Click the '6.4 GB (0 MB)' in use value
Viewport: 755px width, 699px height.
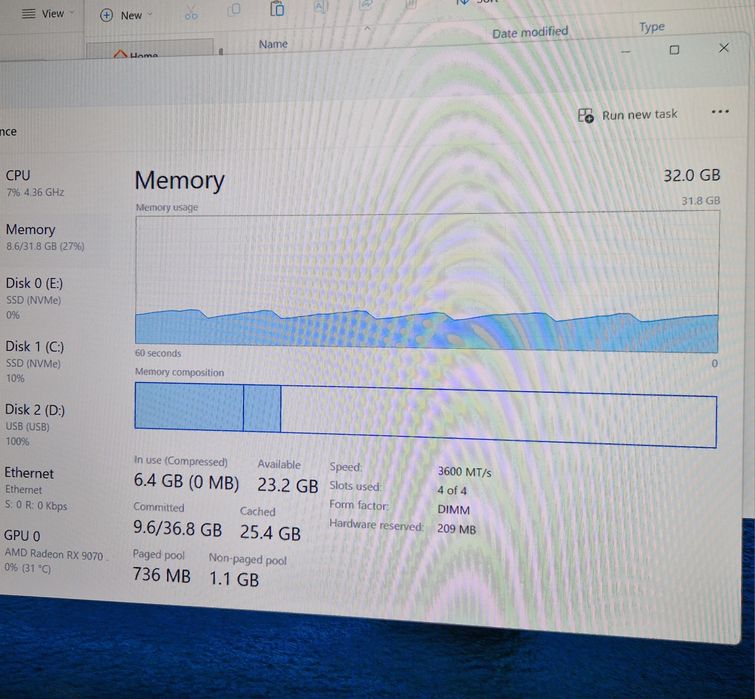pyautogui.click(x=186, y=481)
